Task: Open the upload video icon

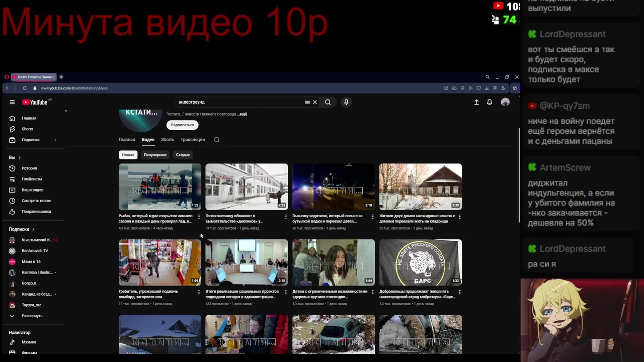Action: click(x=476, y=102)
